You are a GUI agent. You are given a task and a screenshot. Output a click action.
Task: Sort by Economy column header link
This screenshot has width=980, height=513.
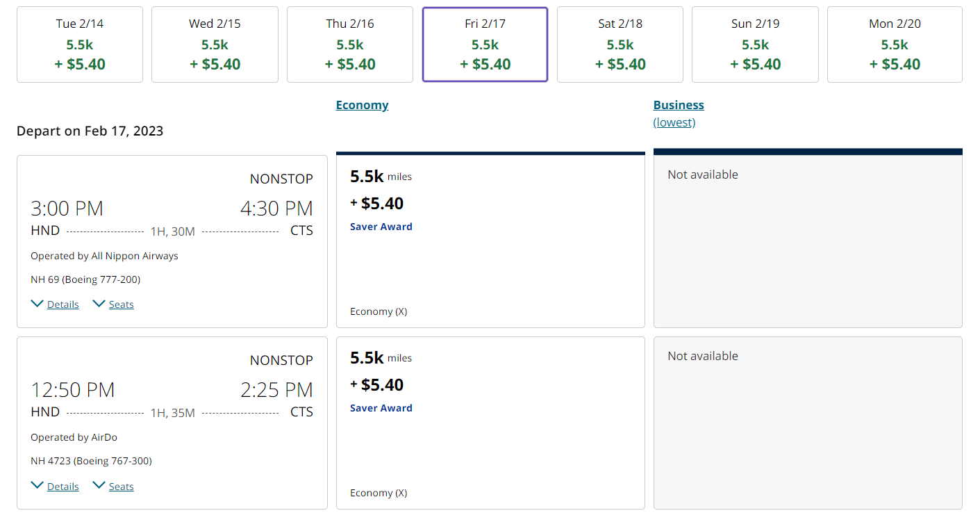pyautogui.click(x=362, y=105)
